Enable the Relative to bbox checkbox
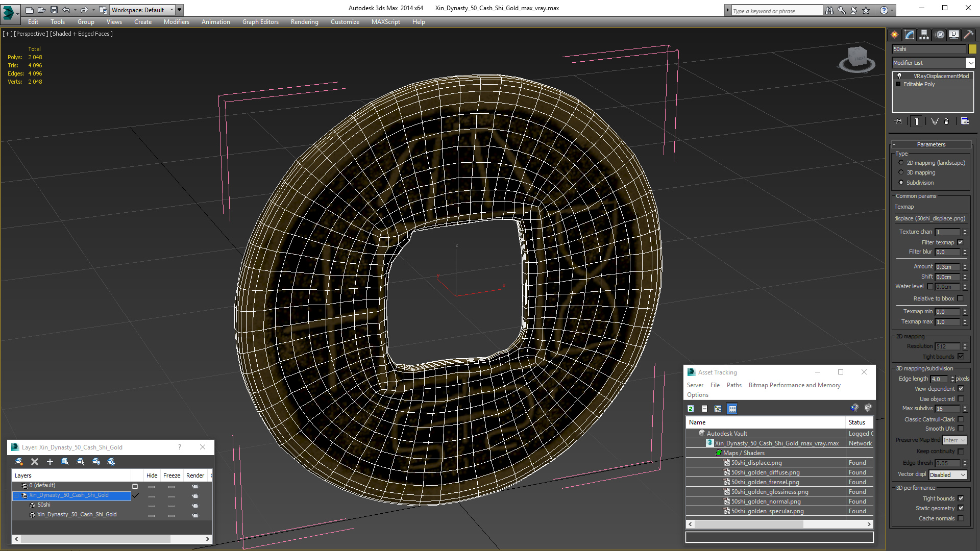Image resolution: width=980 pixels, height=551 pixels. pyautogui.click(x=961, y=298)
